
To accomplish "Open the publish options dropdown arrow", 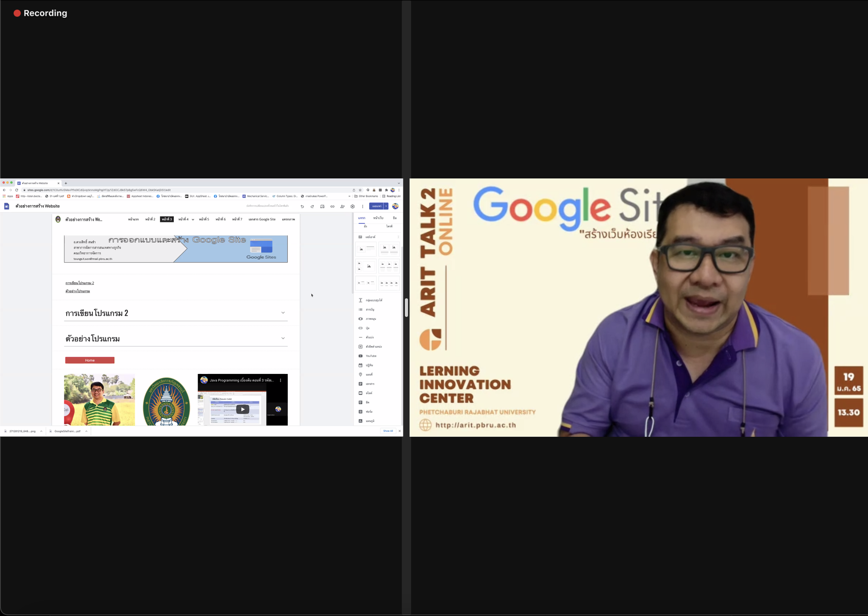I will [386, 206].
